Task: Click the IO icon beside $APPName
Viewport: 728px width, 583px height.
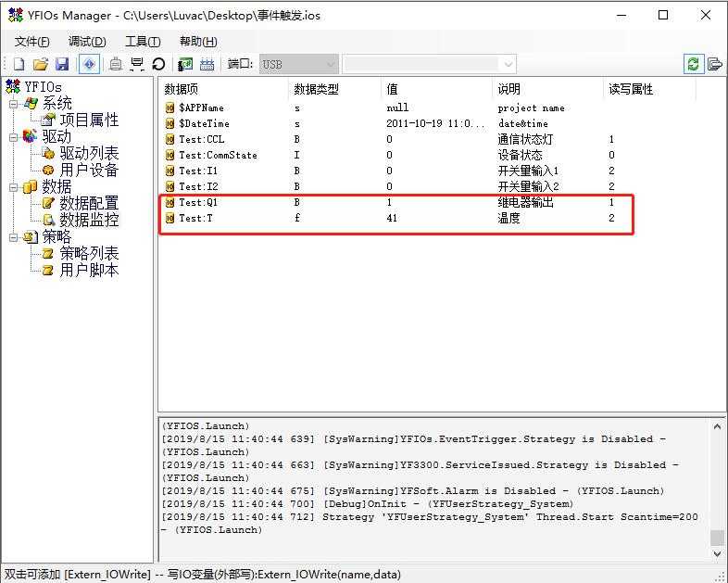Action: 169,108
